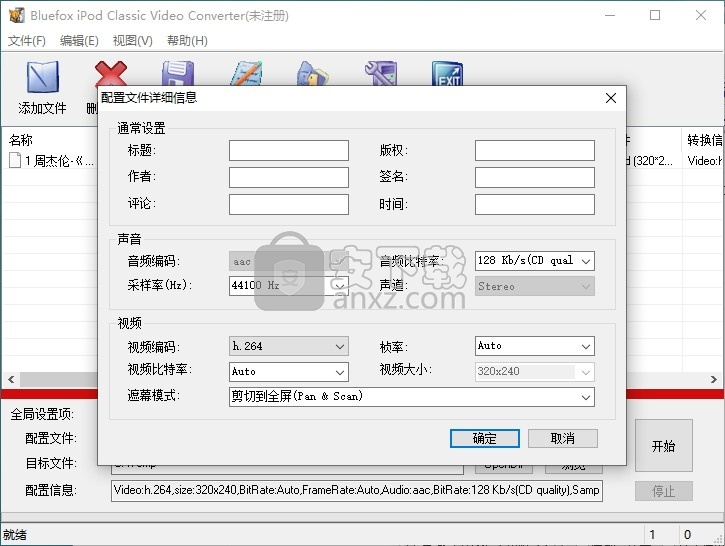The height and width of the screenshot is (546, 725).
Task: Open the 音频比特率 128 Kb/s dropdown
Action: click(x=535, y=261)
